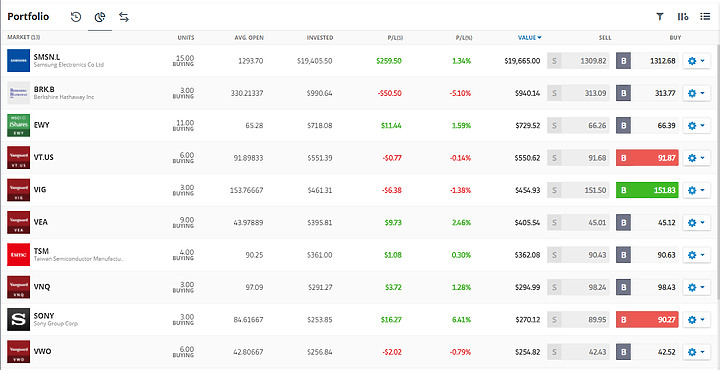Open the Sony Group Corp. name
This screenshot has width=720, height=370.
pos(56,324)
